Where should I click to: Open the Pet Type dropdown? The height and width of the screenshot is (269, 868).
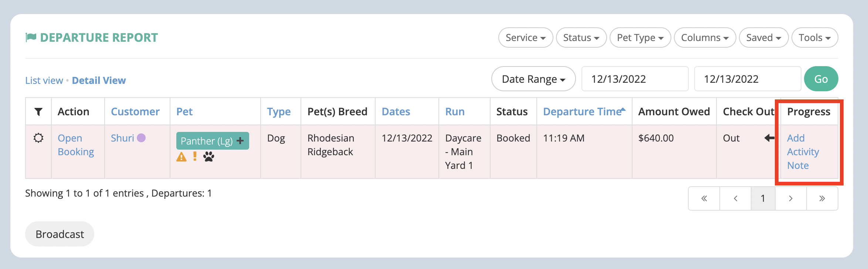coord(640,38)
